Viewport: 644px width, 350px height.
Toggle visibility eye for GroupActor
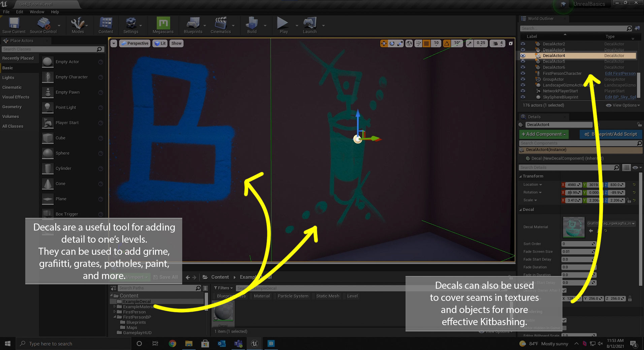523,79
